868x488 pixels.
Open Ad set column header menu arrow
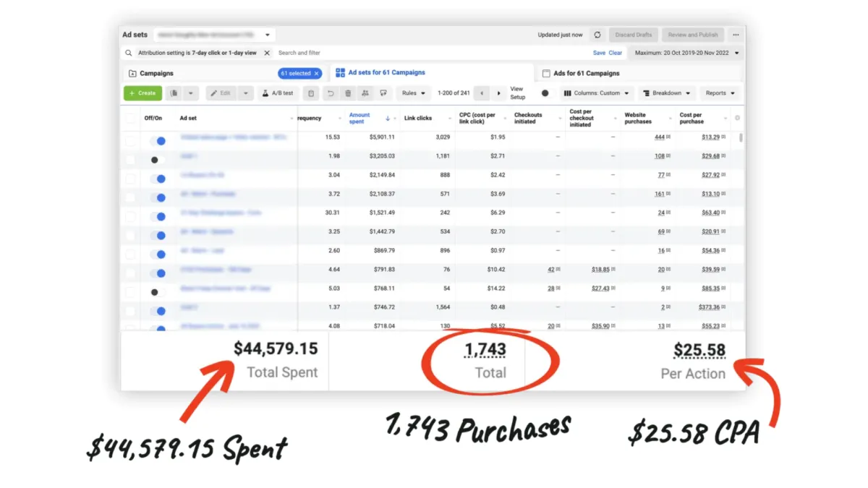click(x=292, y=119)
